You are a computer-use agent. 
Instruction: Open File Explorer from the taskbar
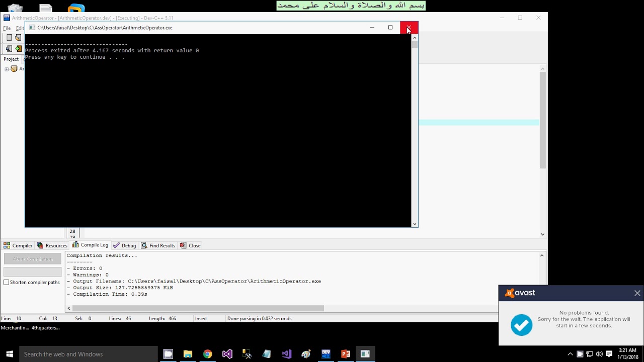tap(188, 354)
